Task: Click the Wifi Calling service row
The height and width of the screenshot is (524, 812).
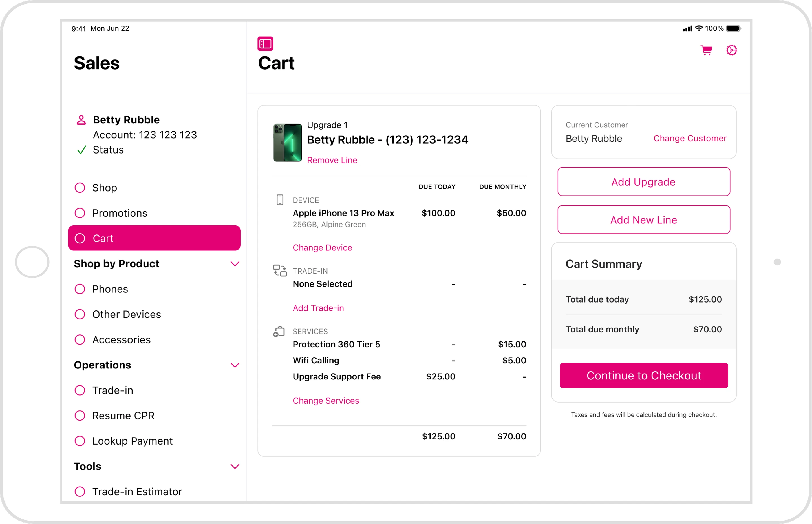Action: tap(409, 360)
